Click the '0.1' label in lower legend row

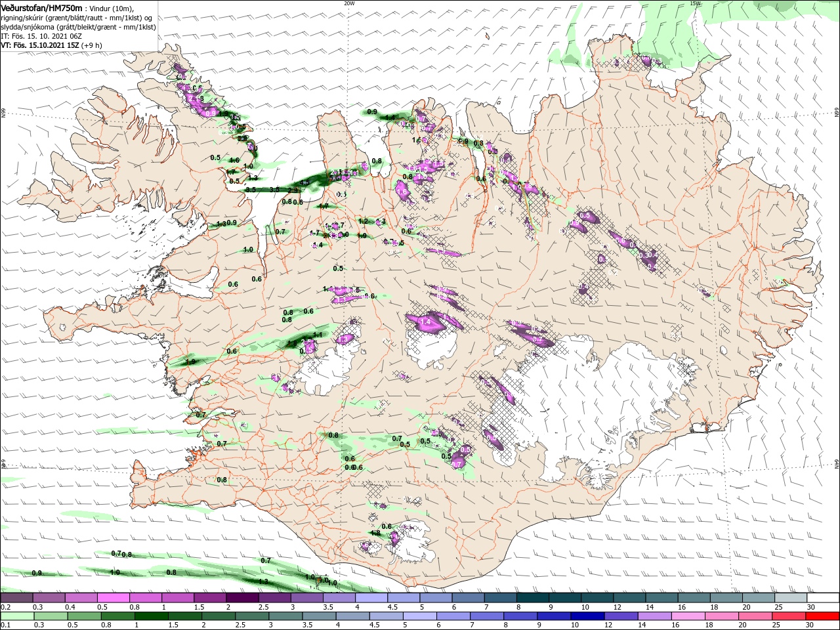pos(5,625)
